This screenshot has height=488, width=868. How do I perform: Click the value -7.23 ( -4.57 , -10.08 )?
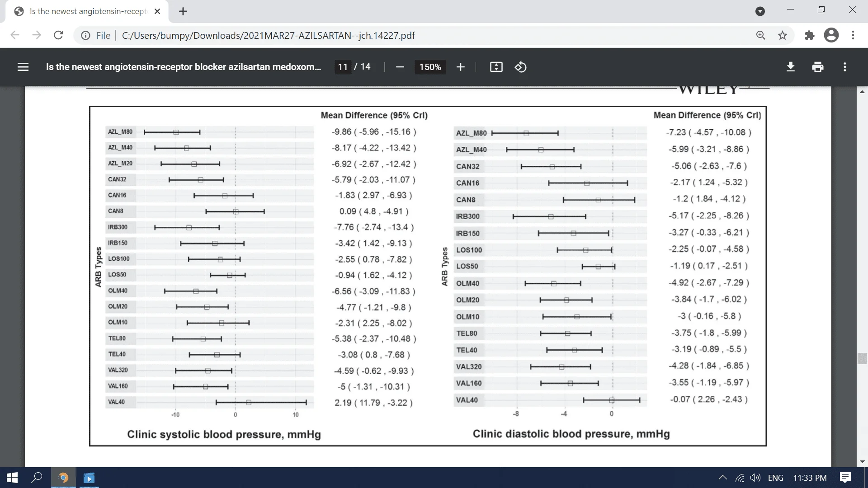tap(708, 132)
